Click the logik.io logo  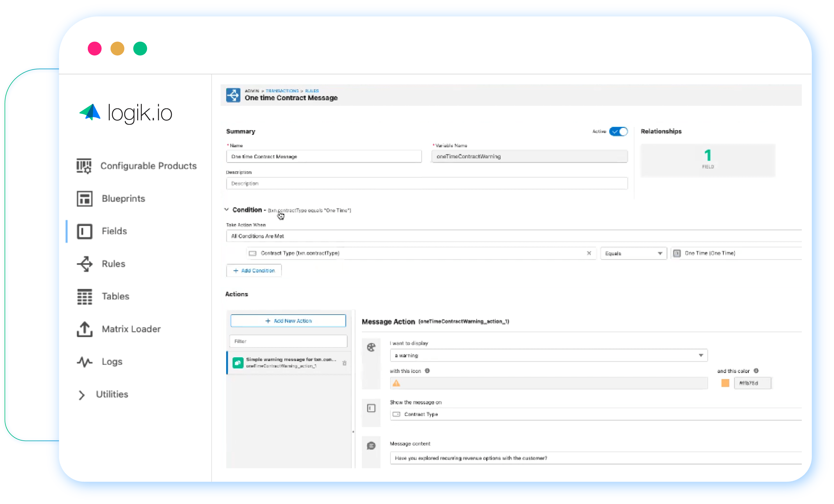(x=125, y=113)
